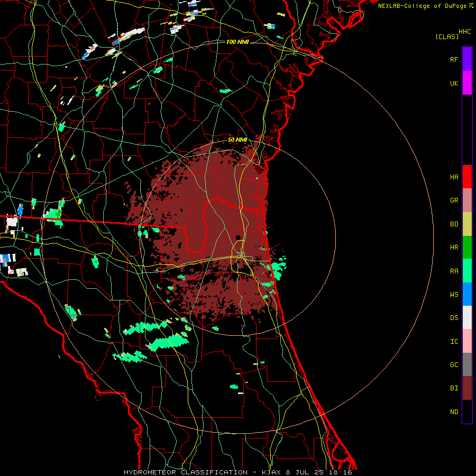476x476 pixels.
Task: Click the BI legend label
Action: tap(454, 388)
